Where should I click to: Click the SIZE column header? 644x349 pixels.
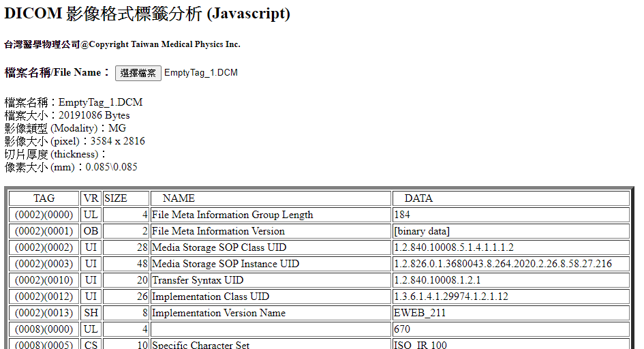tap(115, 198)
